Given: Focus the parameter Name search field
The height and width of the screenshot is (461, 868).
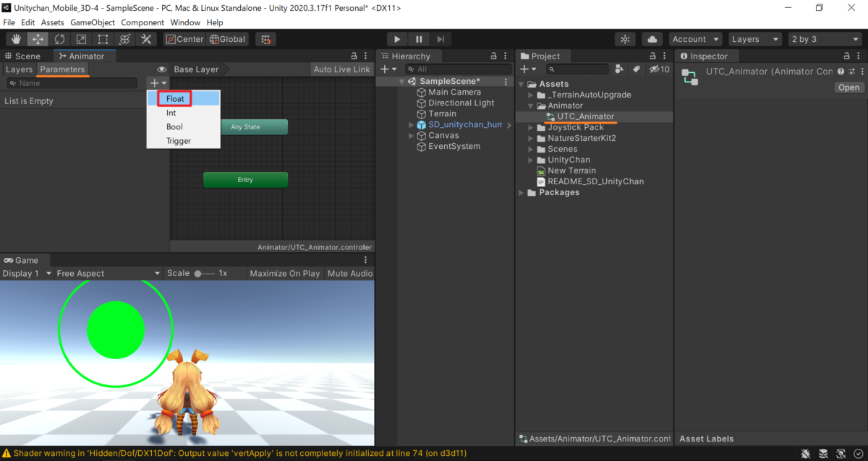Looking at the screenshot, I should click(73, 83).
